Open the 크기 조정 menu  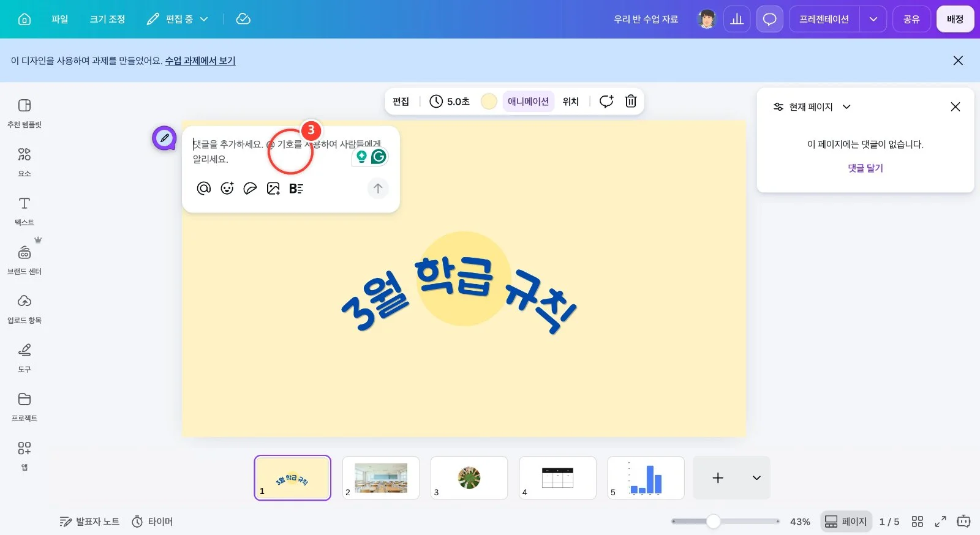[107, 19]
